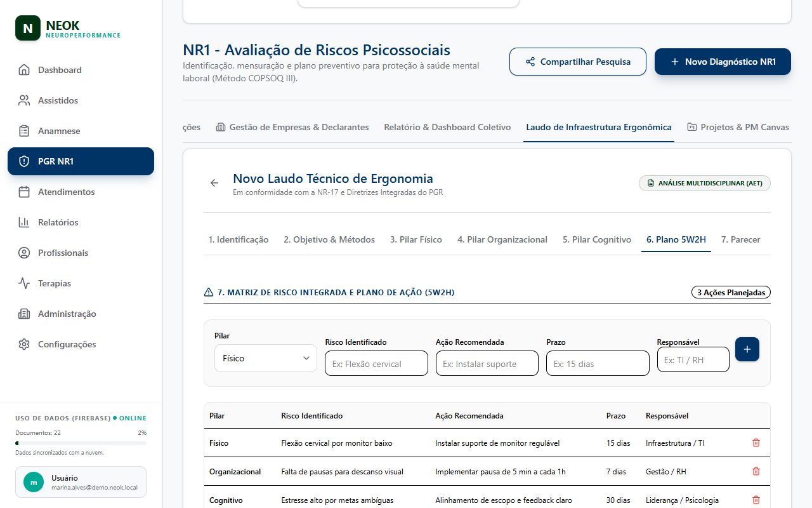
Task: Click the warning triangle icon beside Matriz de Risco
Action: (x=209, y=292)
